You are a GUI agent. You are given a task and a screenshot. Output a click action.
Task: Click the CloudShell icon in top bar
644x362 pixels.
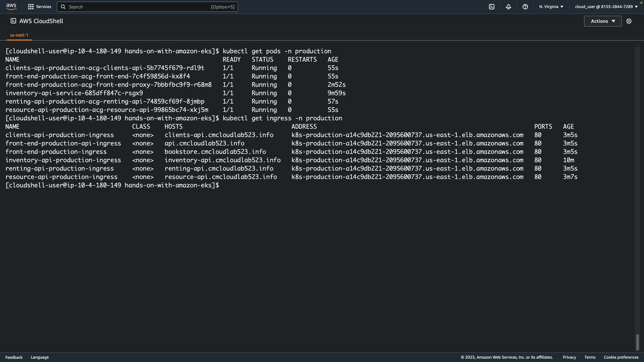492,7
